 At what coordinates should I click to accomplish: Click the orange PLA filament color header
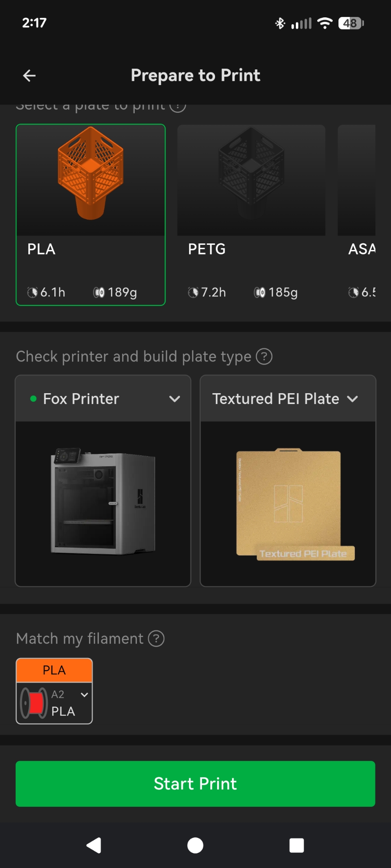54,670
